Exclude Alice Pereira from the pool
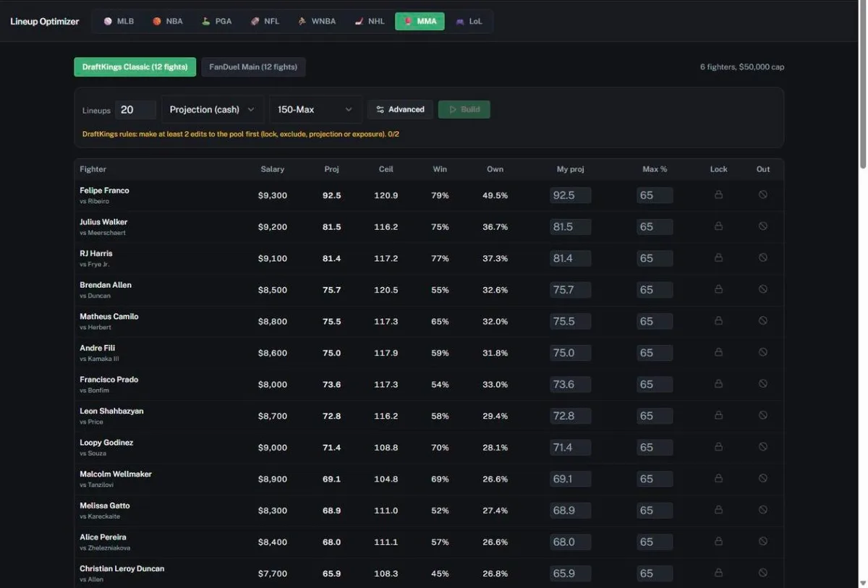The width and height of the screenshot is (868, 588). [x=762, y=542]
